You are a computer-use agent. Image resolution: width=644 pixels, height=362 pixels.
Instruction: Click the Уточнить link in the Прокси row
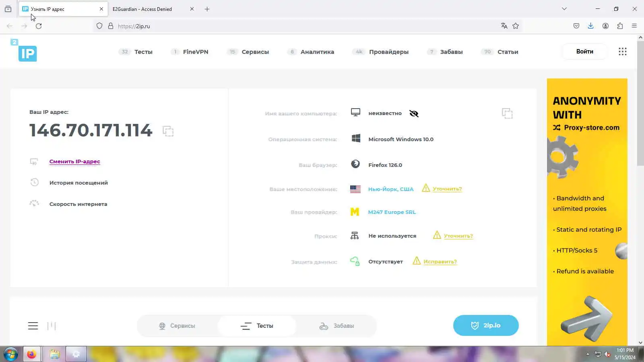(x=458, y=236)
